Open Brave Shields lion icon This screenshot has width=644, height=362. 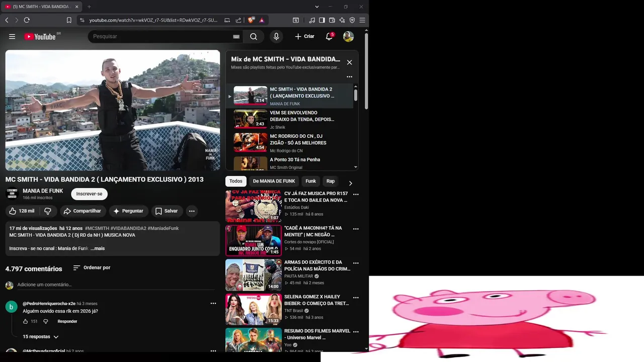pyautogui.click(x=251, y=20)
